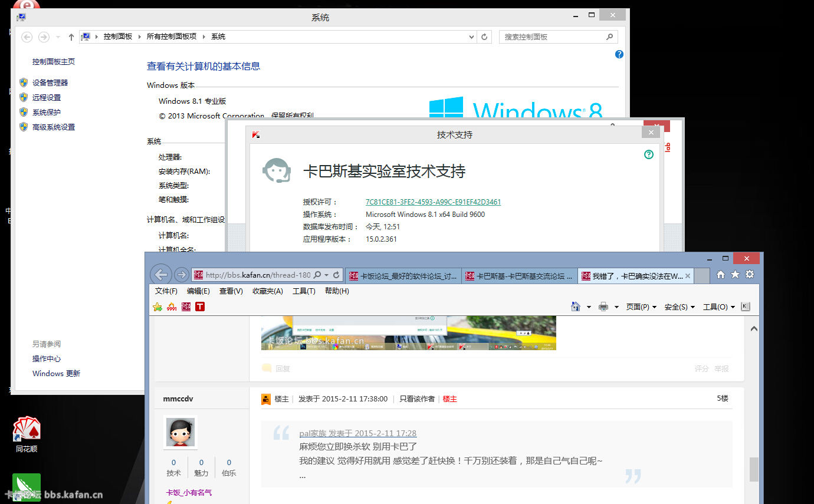Click 只看该作者 link

417,399
